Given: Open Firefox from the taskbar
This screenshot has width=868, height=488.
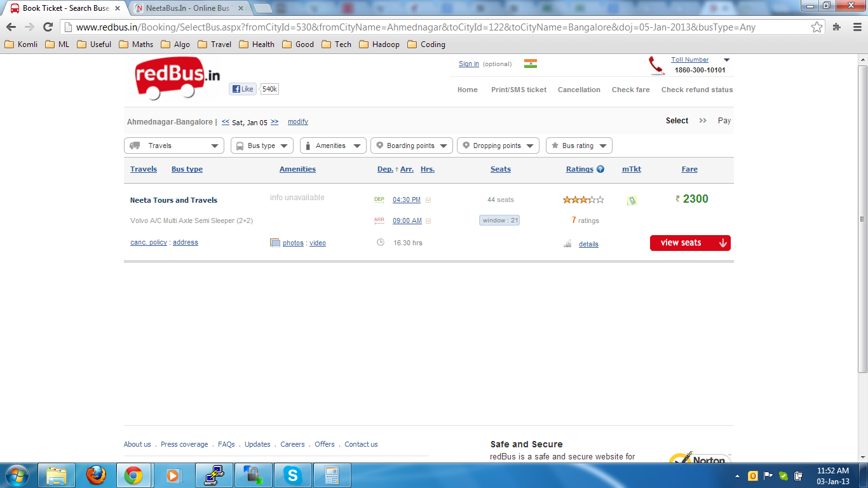Looking at the screenshot, I should click(96, 475).
